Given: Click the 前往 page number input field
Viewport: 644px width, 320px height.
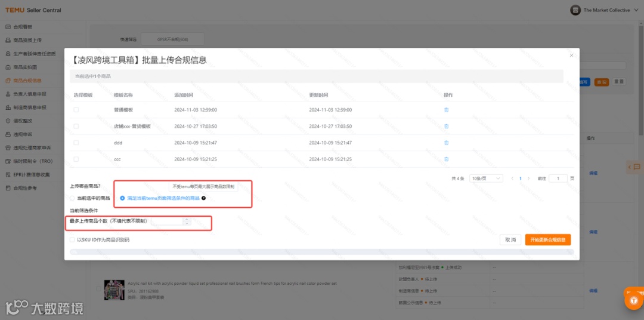Looking at the screenshot, I should (x=558, y=179).
